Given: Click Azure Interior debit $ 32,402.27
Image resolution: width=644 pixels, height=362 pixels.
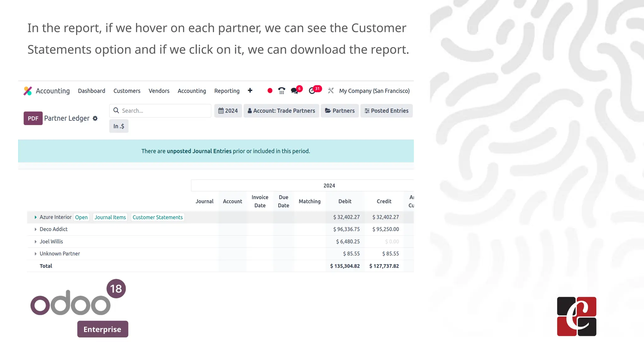Looking at the screenshot, I should (x=347, y=217).
